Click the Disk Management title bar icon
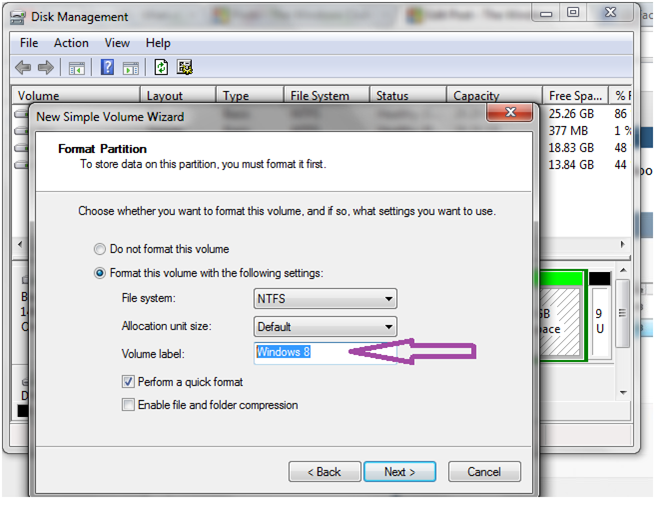 (x=18, y=17)
